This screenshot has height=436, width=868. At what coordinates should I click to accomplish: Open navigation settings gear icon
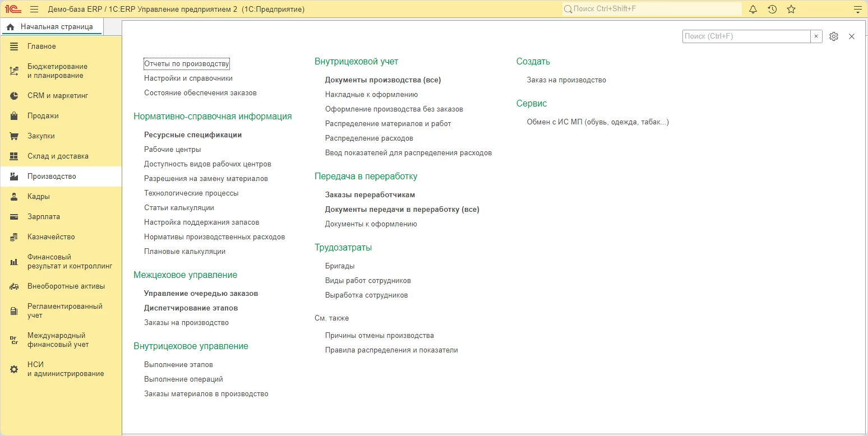834,36
